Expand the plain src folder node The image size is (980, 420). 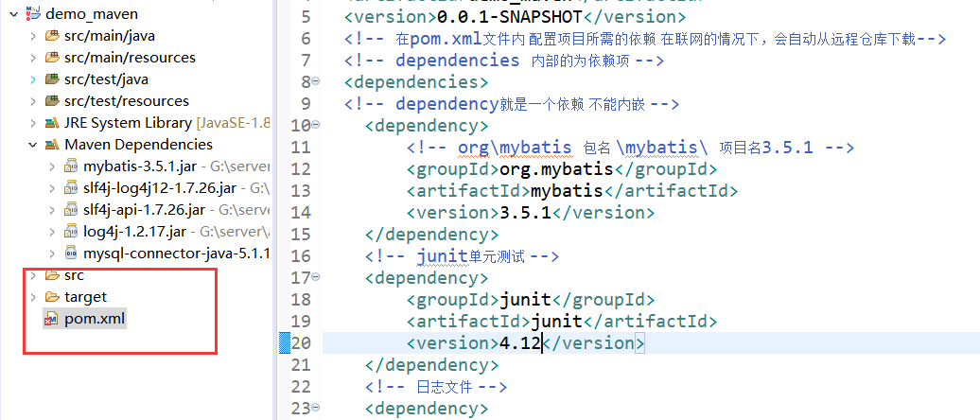(32, 275)
